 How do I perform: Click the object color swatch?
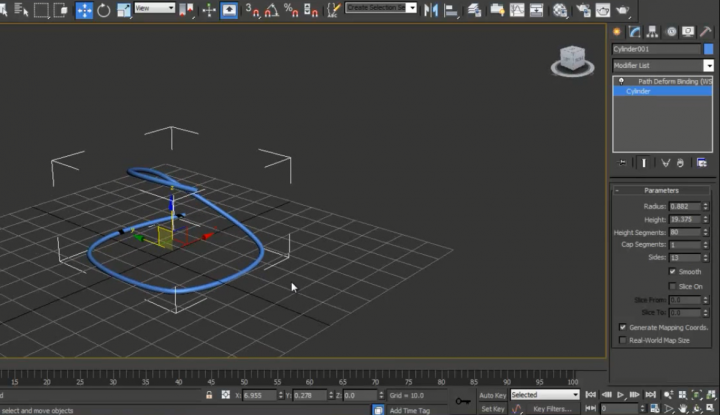point(708,49)
